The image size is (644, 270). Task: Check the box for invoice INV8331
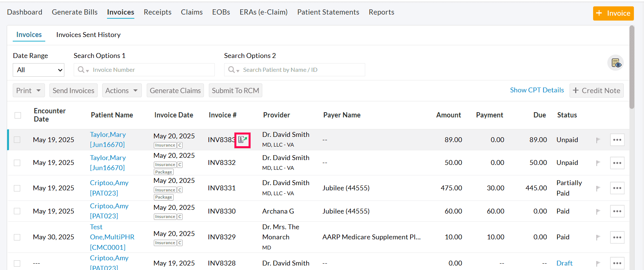[x=17, y=188]
